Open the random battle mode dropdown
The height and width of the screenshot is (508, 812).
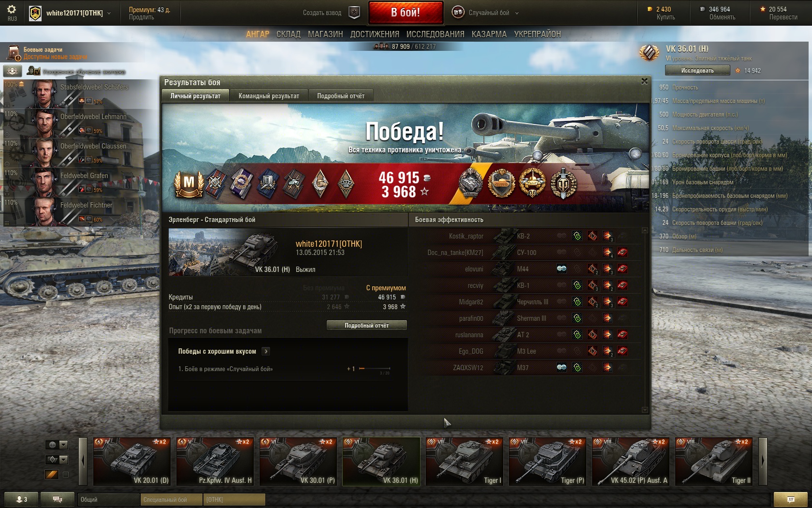[x=485, y=13]
